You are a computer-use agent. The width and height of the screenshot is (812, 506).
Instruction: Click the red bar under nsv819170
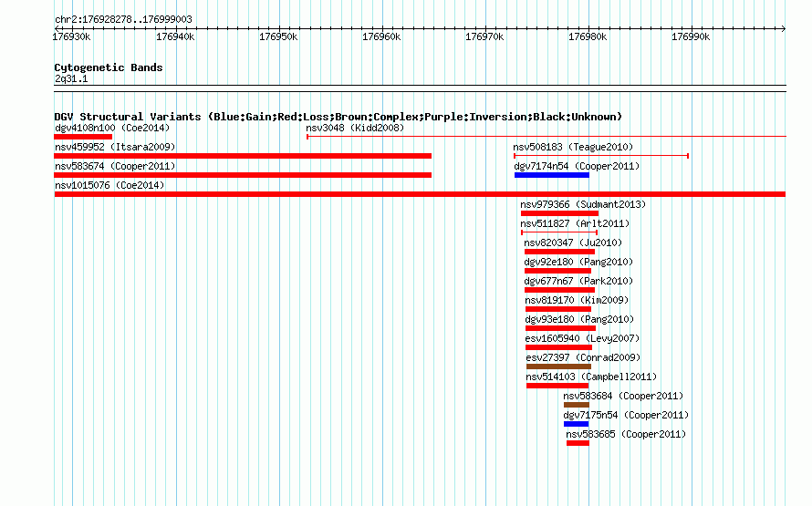[x=557, y=309]
